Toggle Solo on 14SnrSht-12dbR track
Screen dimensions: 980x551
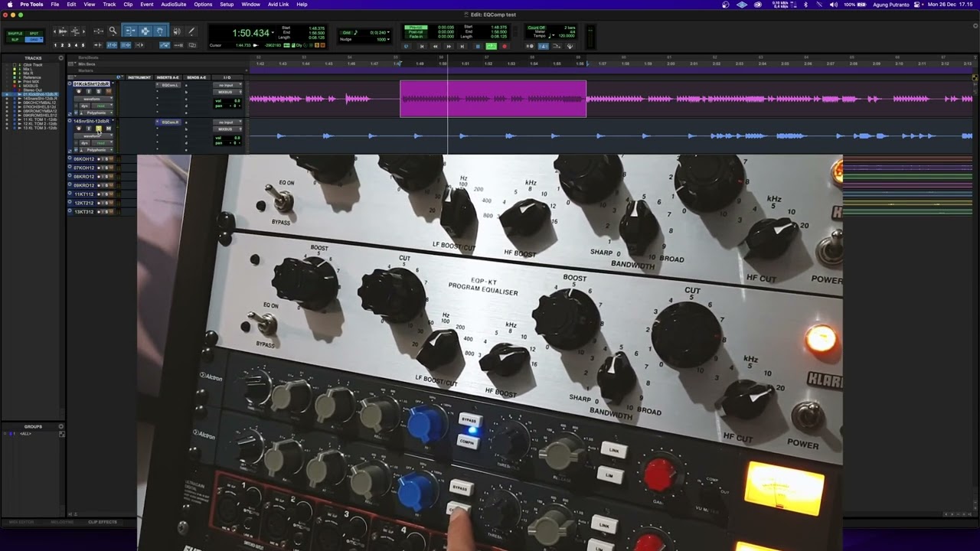click(98, 128)
